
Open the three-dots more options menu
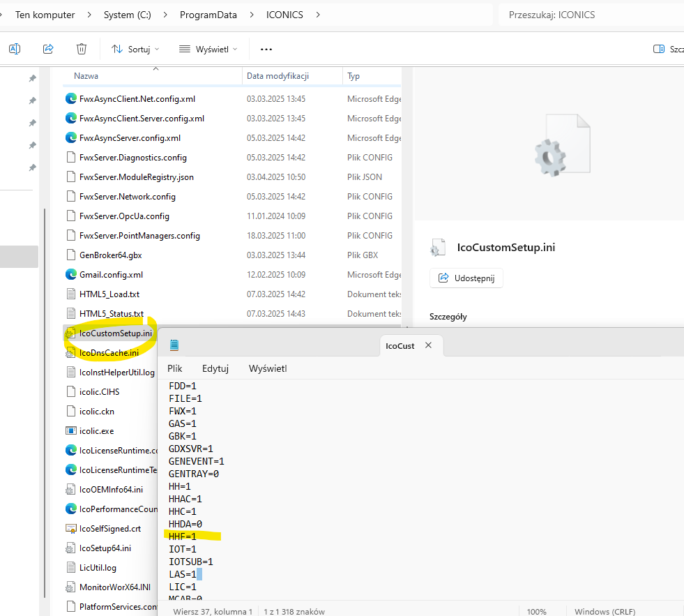[266, 50]
